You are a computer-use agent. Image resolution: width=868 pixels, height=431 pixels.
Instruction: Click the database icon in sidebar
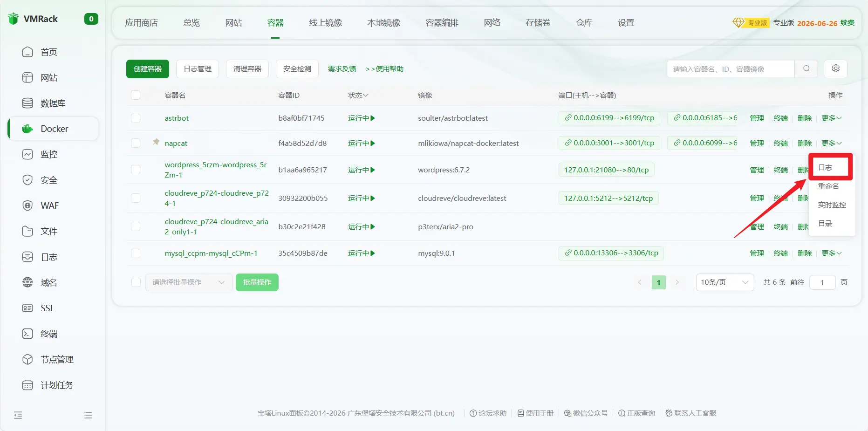27,103
